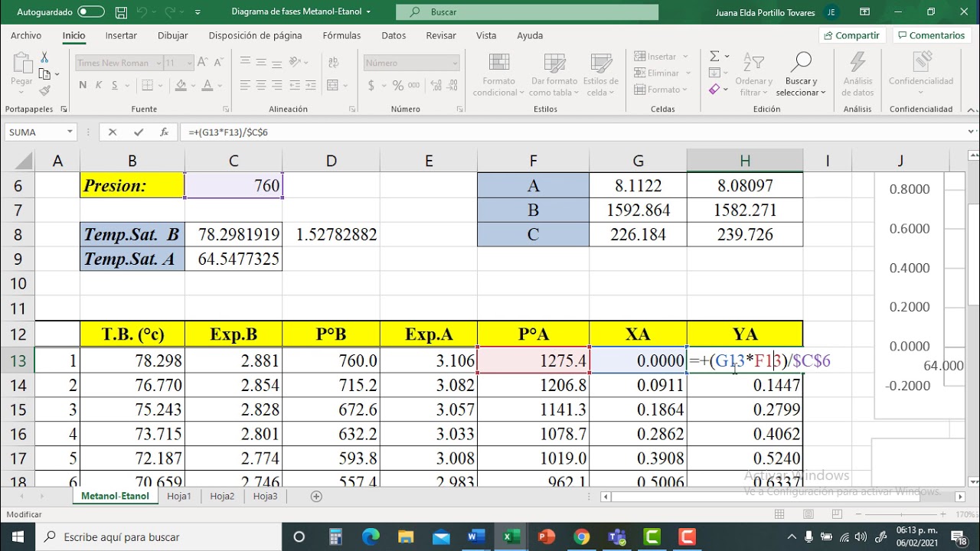Screen dimensions: 980x551
Task: Open the Número format dropdown
Action: [x=455, y=63]
